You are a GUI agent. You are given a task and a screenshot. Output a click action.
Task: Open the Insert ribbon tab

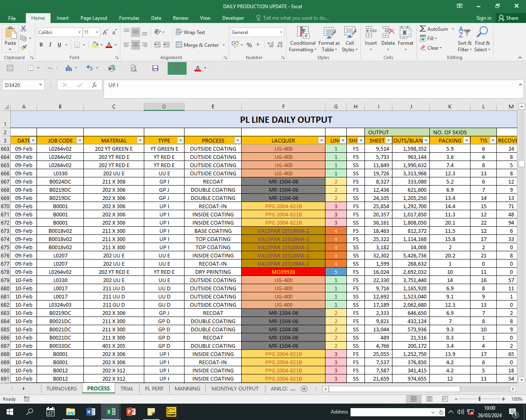point(62,18)
